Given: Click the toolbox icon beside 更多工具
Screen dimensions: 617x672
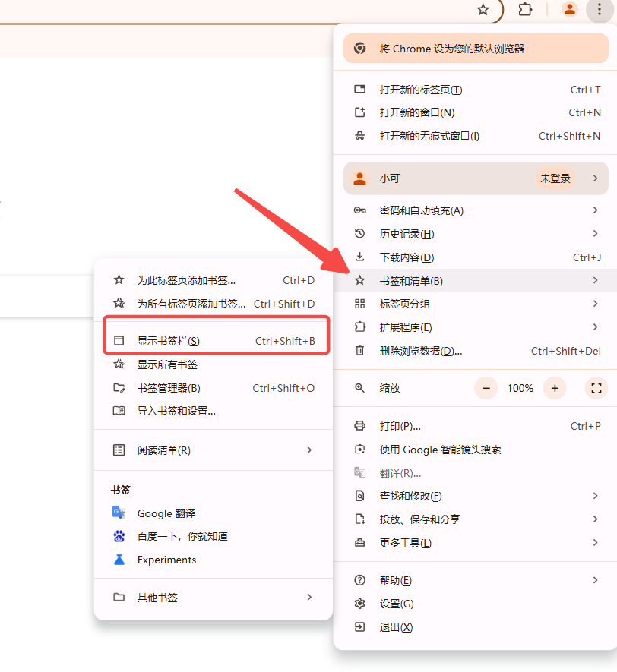Looking at the screenshot, I should point(359,543).
